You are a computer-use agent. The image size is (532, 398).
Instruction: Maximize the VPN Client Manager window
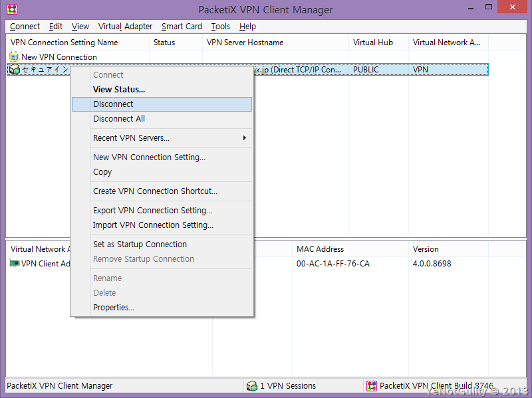click(489, 7)
